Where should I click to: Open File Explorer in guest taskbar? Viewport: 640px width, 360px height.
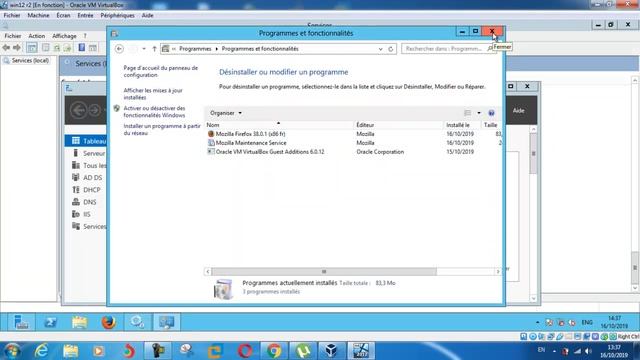click(x=80, y=322)
